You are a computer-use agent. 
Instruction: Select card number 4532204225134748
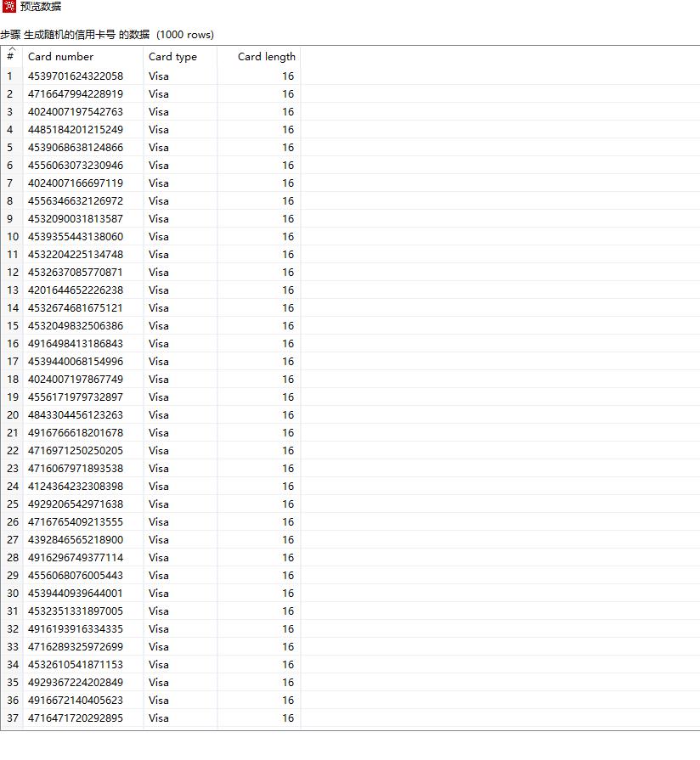76,255
